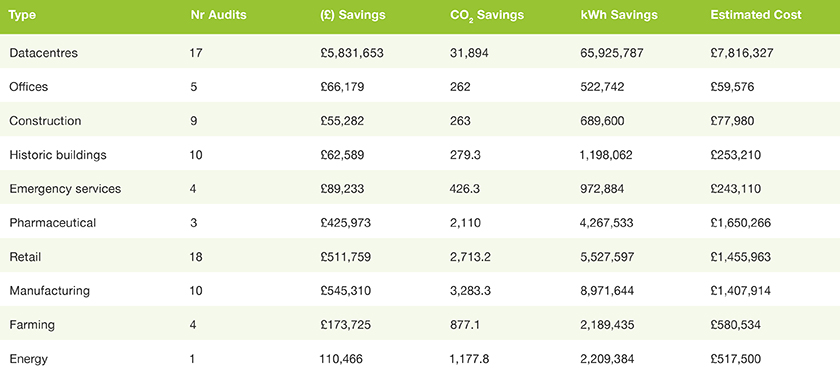Click the Farming row label
Viewport: 840px width, 375px height.
(x=32, y=325)
